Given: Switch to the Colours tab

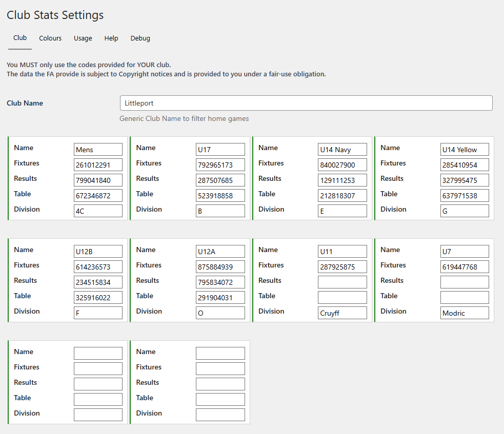Looking at the screenshot, I should coord(50,38).
